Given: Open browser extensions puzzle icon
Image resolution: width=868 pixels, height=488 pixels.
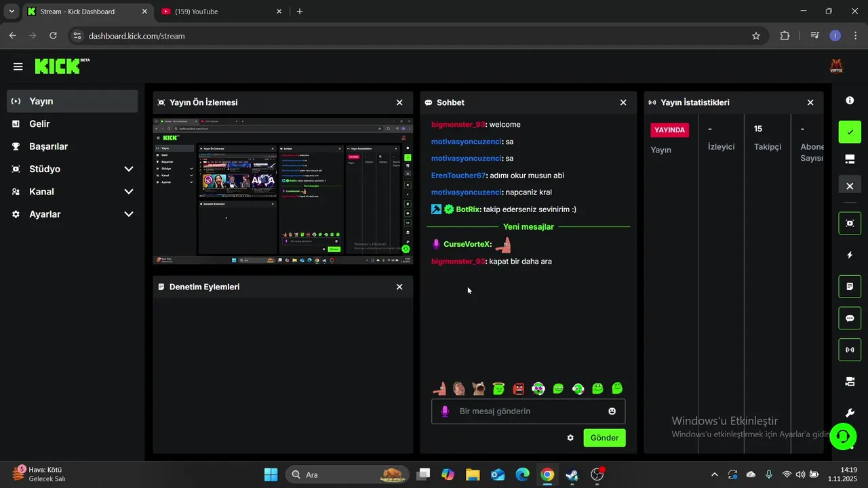Looking at the screenshot, I should pos(785,36).
